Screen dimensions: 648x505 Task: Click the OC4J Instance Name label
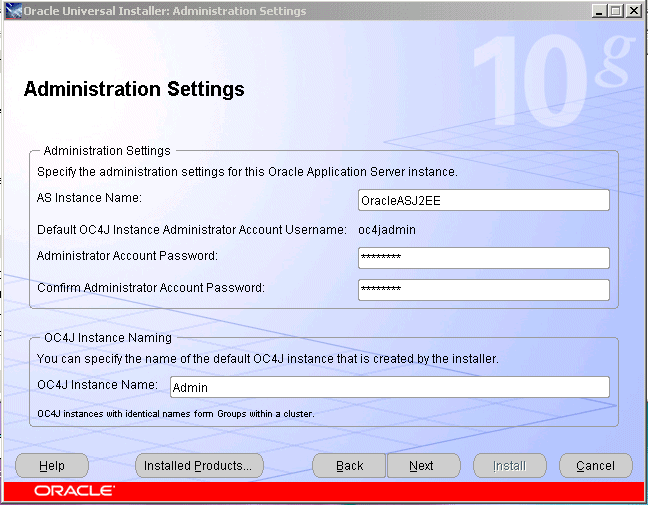coord(98,385)
